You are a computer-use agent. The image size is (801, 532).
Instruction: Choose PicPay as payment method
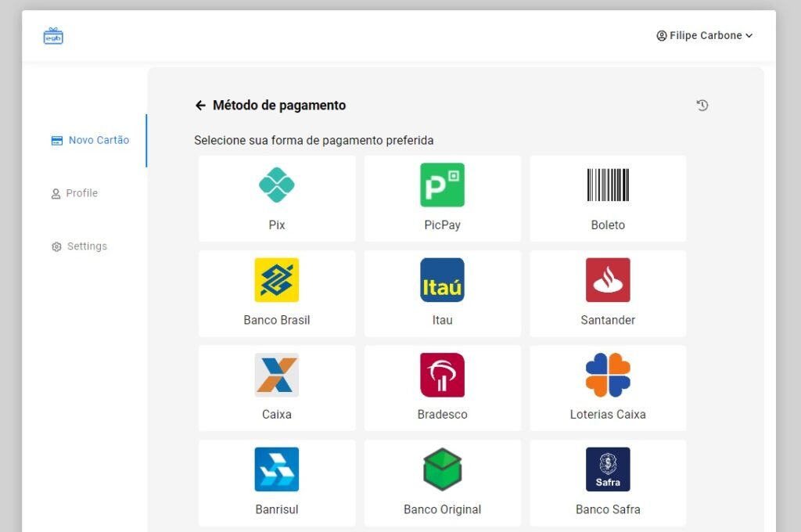(x=442, y=185)
